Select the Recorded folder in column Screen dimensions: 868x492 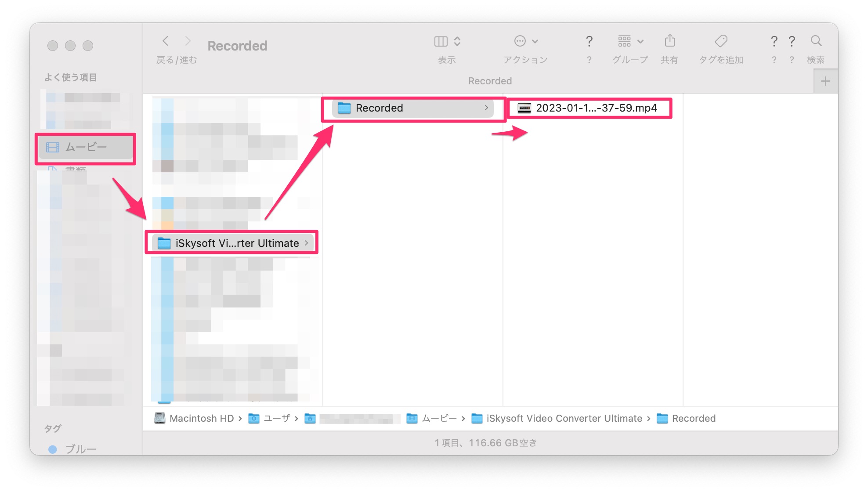pyautogui.click(x=412, y=108)
